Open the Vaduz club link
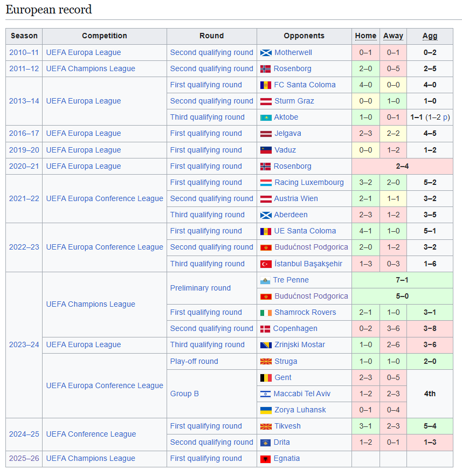Image resolution: width=462 pixels, height=476 pixels. pyautogui.click(x=285, y=150)
